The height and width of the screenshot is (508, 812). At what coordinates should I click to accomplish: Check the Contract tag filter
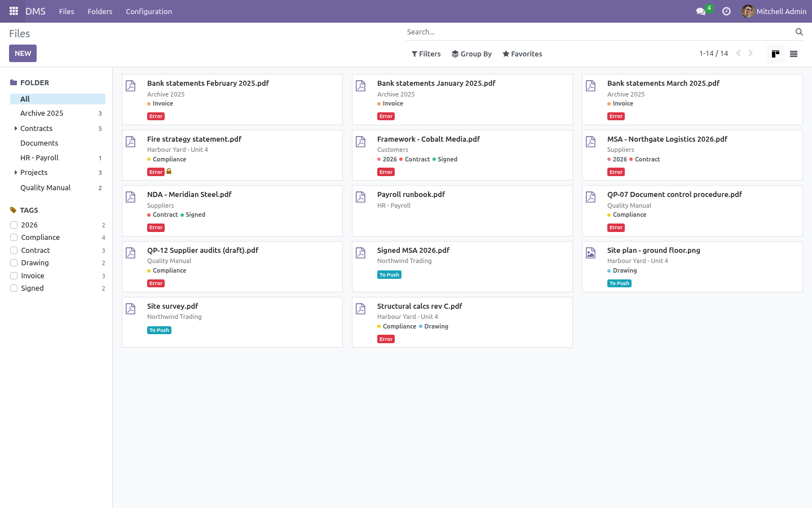pos(14,250)
